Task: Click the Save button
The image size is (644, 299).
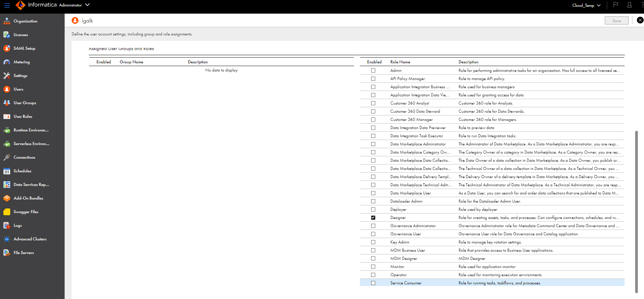Action: pyautogui.click(x=616, y=21)
